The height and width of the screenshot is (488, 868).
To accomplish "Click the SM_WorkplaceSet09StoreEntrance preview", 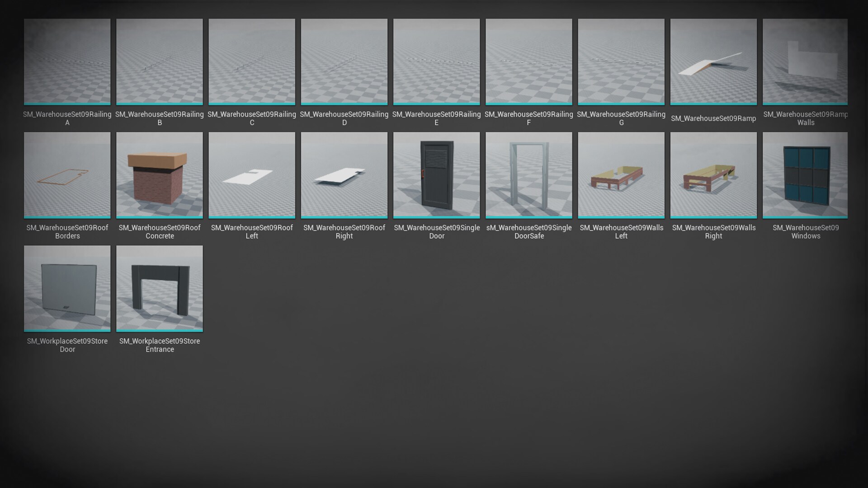I will (x=159, y=289).
